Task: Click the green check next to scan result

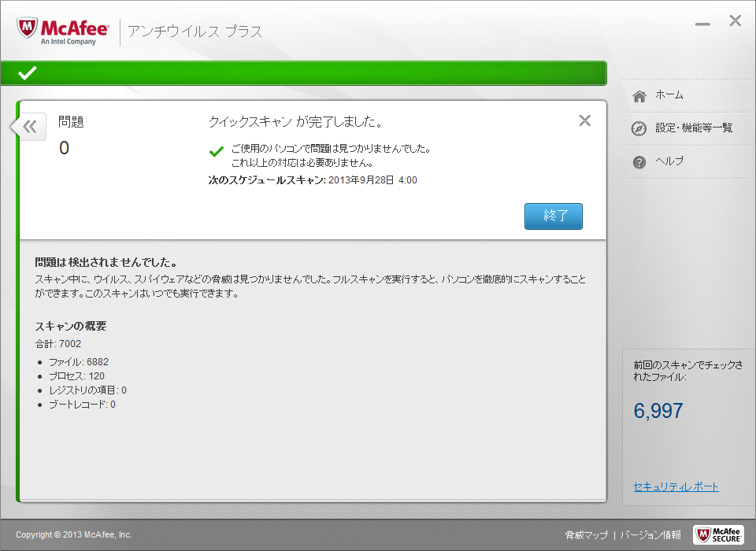Action: coord(216,151)
